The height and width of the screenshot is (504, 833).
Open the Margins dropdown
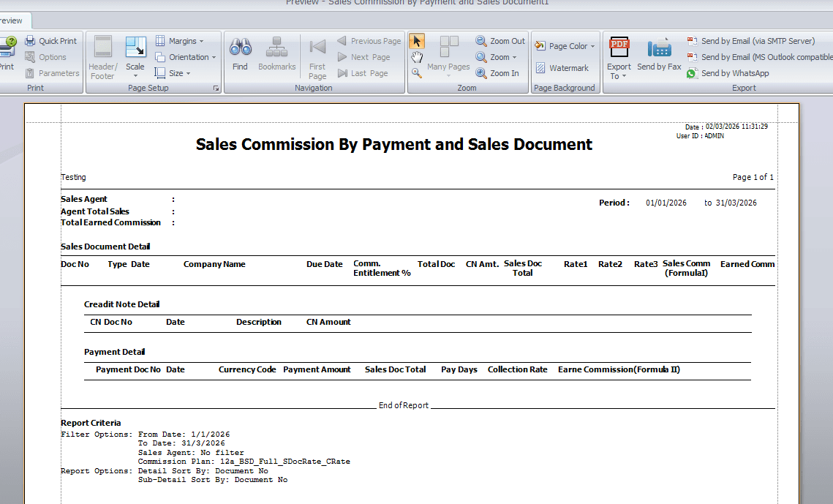(180, 41)
